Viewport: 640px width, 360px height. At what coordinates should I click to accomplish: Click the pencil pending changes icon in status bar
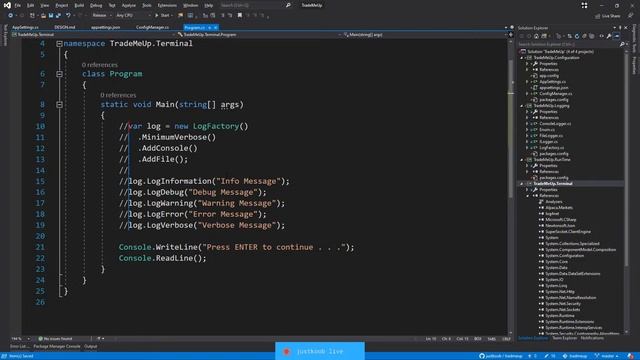point(549,356)
